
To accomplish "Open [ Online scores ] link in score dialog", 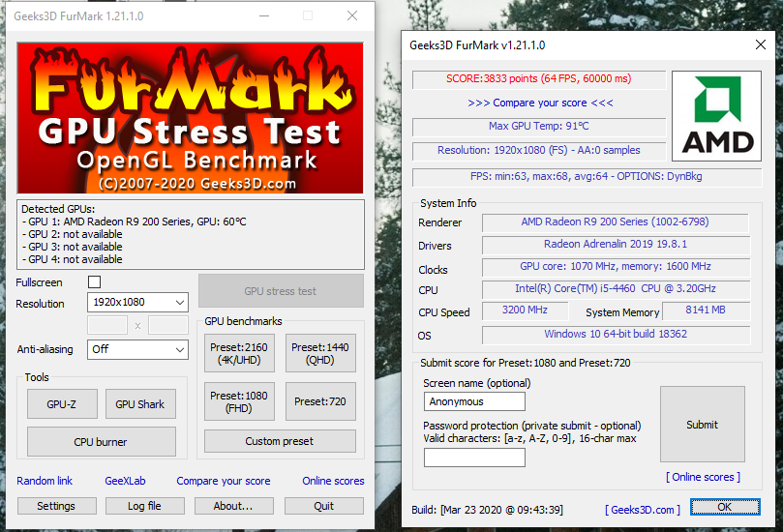I will pos(703,477).
